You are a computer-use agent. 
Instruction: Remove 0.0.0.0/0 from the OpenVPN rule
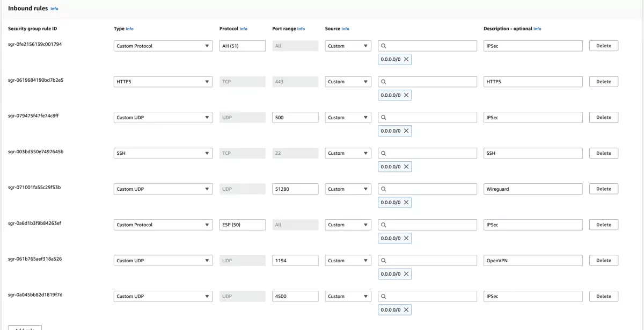[x=406, y=274]
